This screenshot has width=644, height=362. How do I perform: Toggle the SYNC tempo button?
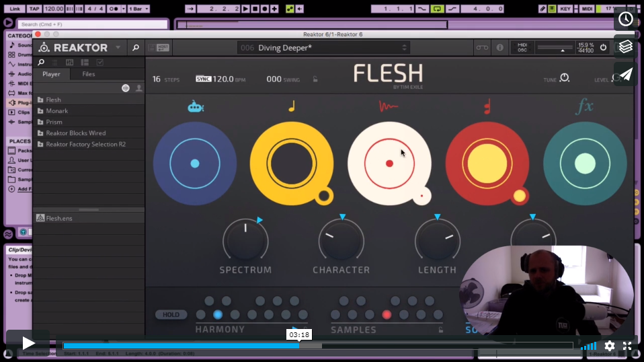203,79
